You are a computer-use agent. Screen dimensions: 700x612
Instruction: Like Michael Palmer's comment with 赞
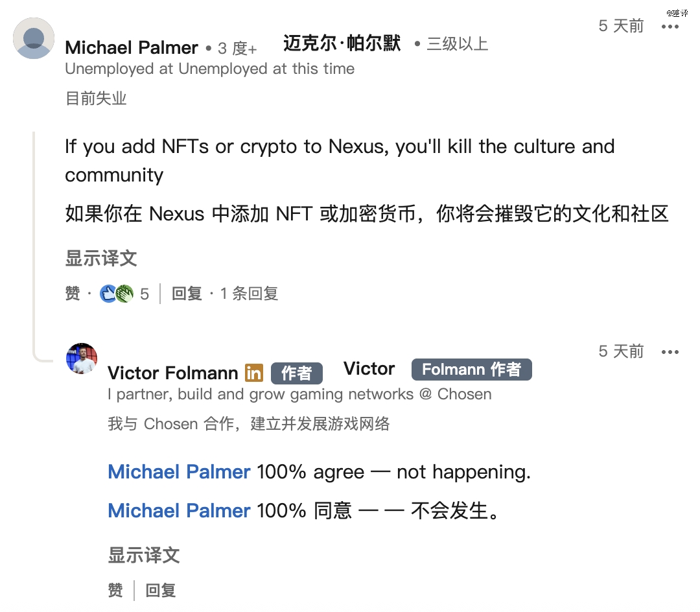pyautogui.click(x=73, y=294)
